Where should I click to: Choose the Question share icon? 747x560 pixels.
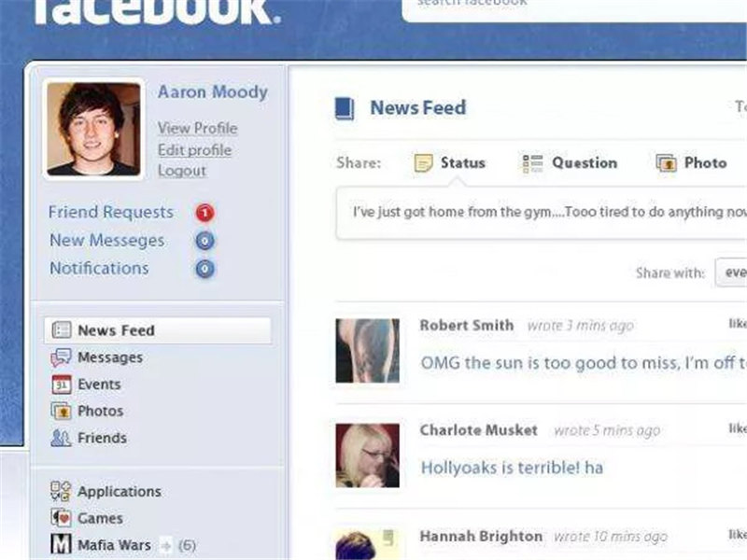[532, 163]
